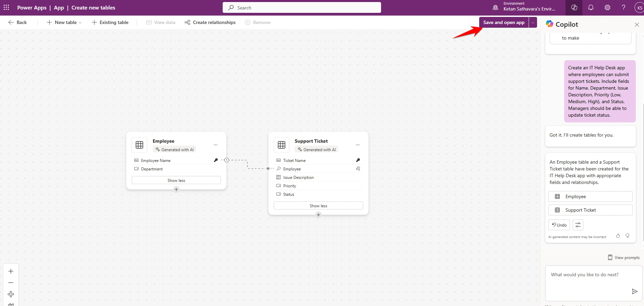Image resolution: width=644 pixels, height=306 pixels.
Task: Click the Support Ticket table grid icon on canvas
Action: tap(282, 145)
